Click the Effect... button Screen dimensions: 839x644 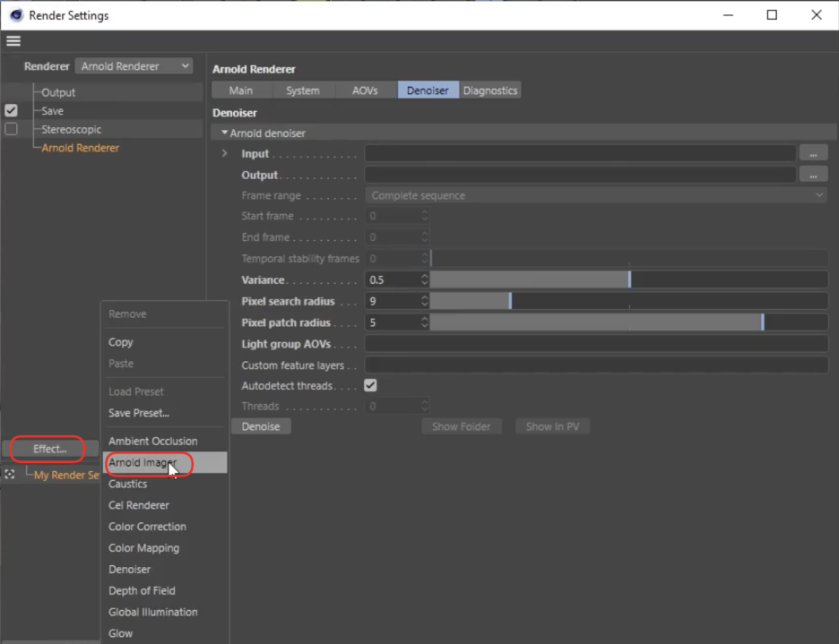(50, 449)
